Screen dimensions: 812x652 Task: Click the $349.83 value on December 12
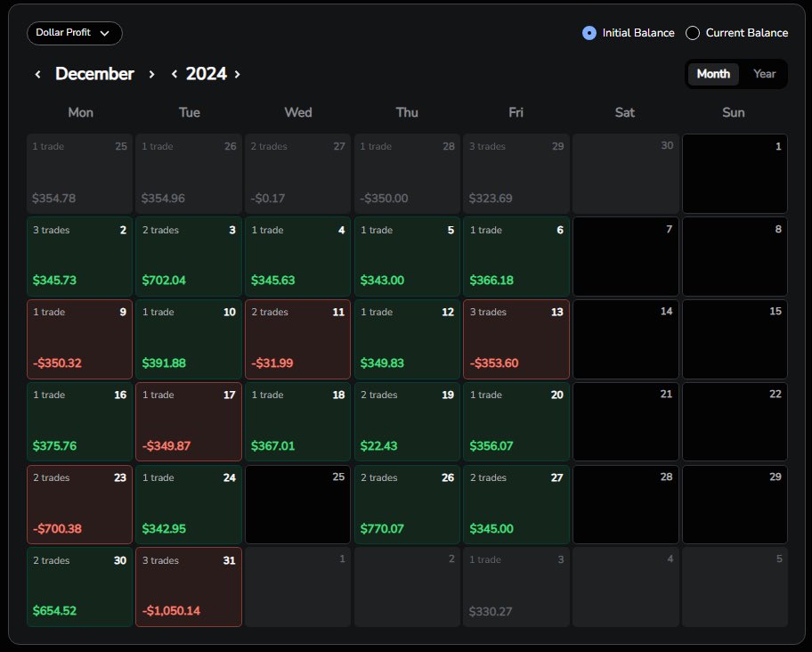(382, 363)
